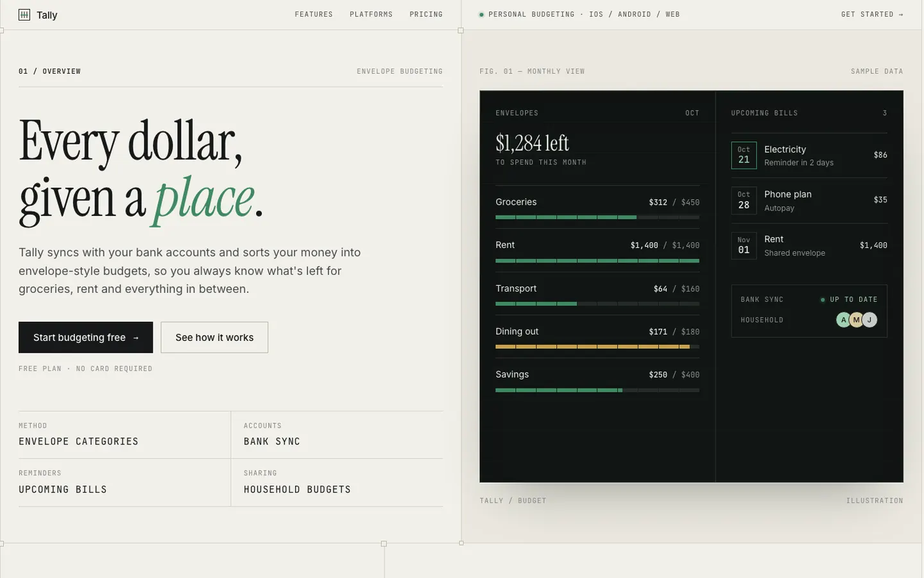Go to the Pricing nav item

(426, 14)
